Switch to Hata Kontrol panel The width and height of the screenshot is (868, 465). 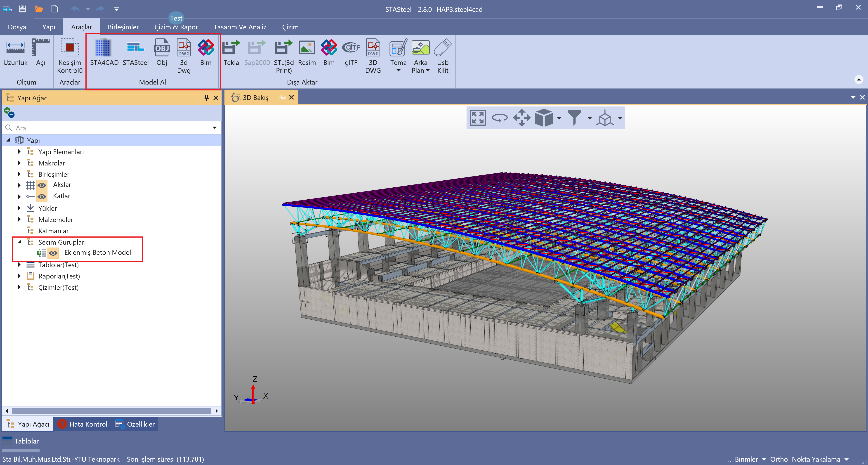(82, 424)
